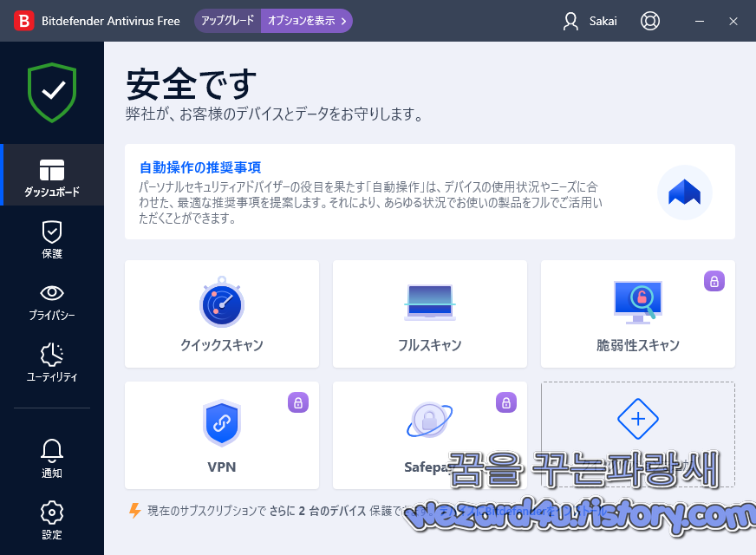Viewport: 756px width, 555px height.
Task: Click the blue arrow icon next to recommendations
Action: [x=684, y=192]
